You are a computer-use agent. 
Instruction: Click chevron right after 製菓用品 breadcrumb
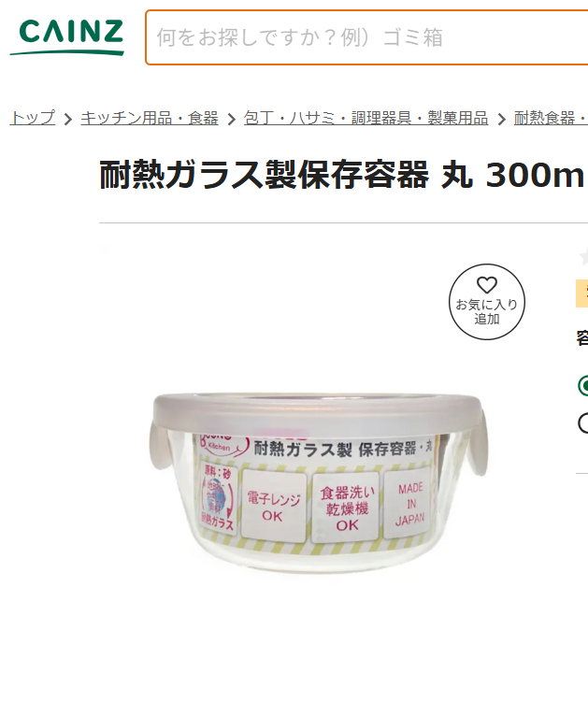(x=501, y=119)
